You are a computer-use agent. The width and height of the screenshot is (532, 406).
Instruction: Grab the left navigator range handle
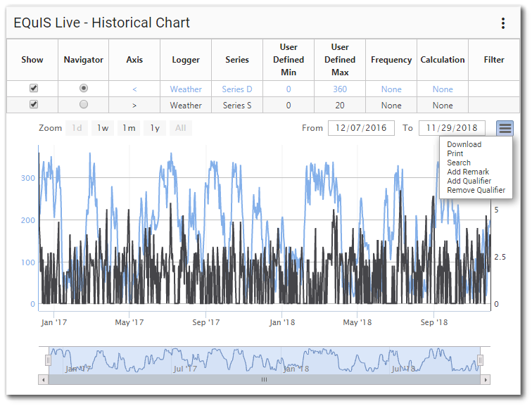48,360
